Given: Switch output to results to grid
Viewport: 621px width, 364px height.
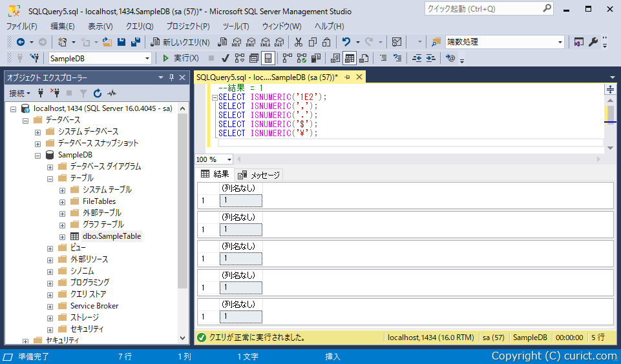Looking at the screenshot, I should pyautogui.click(x=350, y=59).
